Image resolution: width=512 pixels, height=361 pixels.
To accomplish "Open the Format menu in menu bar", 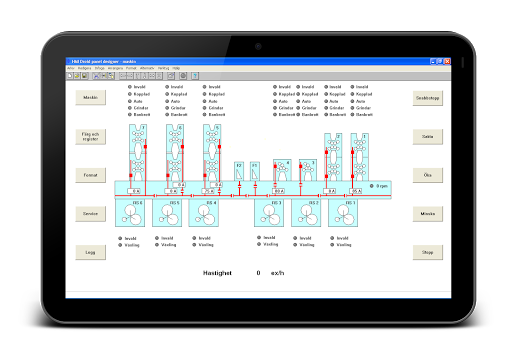I will click(131, 68).
